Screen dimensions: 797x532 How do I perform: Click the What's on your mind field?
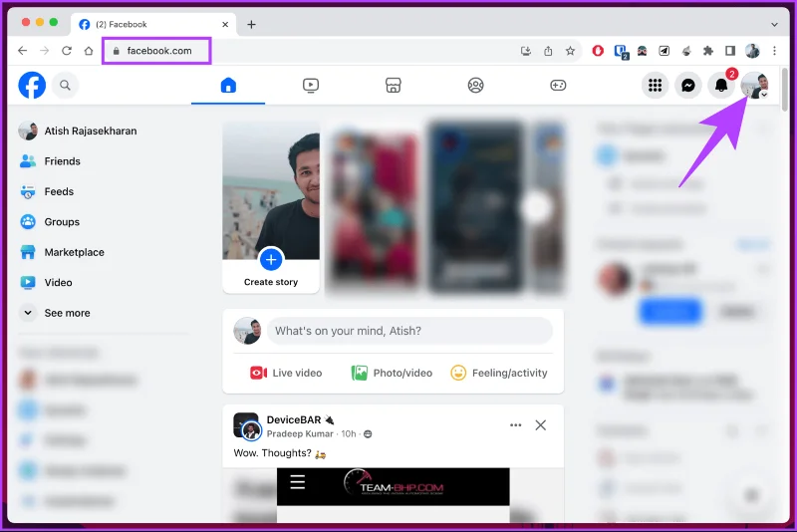409,331
